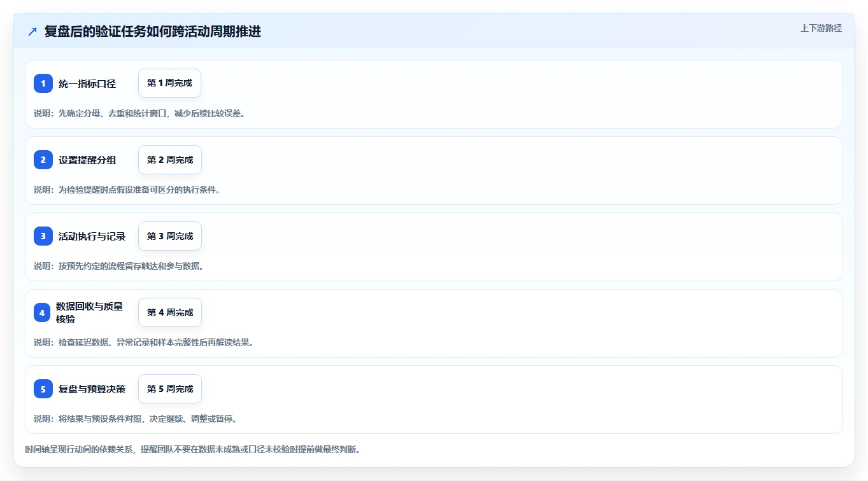Click step title 统一指标口径
Image resolution: width=868 pixels, height=481 pixels.
(87, 83)
